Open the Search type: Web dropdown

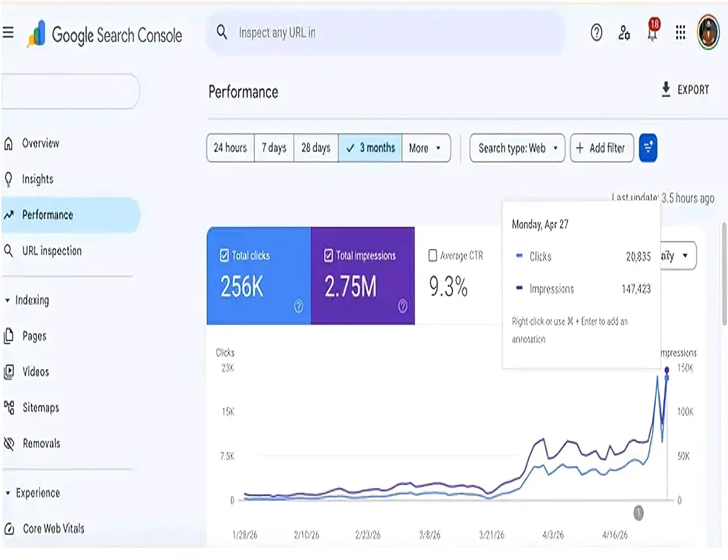tap(517, 148)
